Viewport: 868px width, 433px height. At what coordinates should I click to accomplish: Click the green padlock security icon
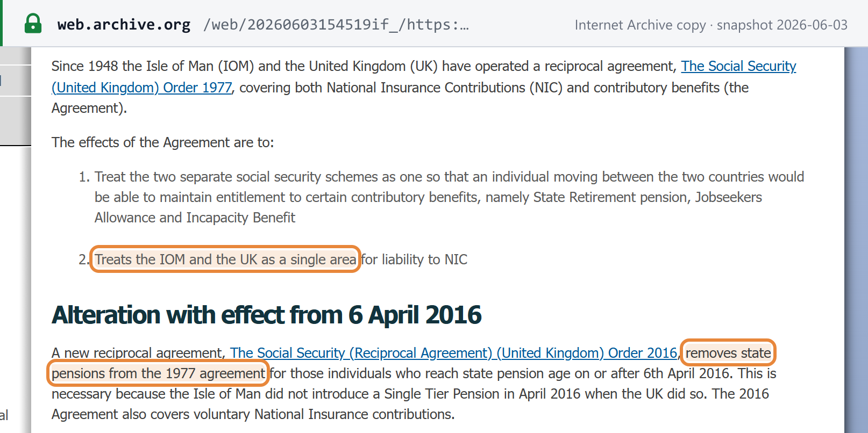(x=33, y=24)
